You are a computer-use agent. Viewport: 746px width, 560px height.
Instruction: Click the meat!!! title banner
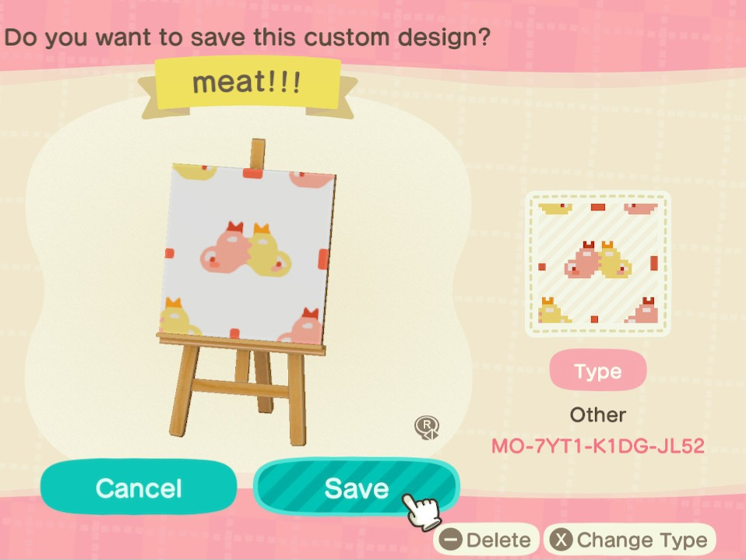(x=246, y=83)
